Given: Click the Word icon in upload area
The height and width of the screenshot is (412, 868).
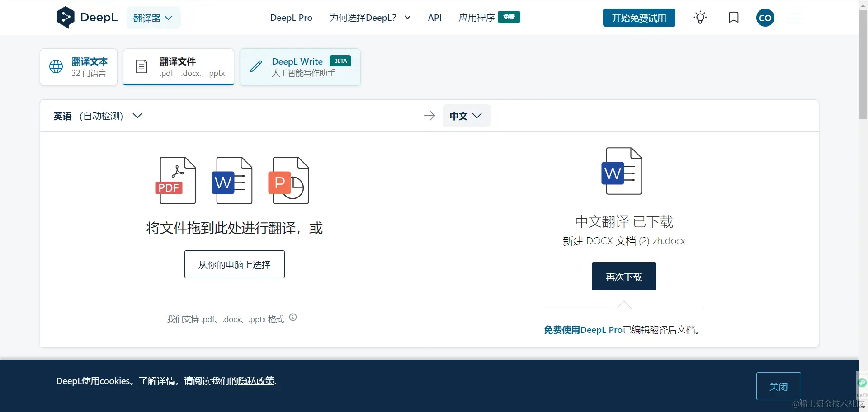Looking at the screenshot, I should click(232, 180).
